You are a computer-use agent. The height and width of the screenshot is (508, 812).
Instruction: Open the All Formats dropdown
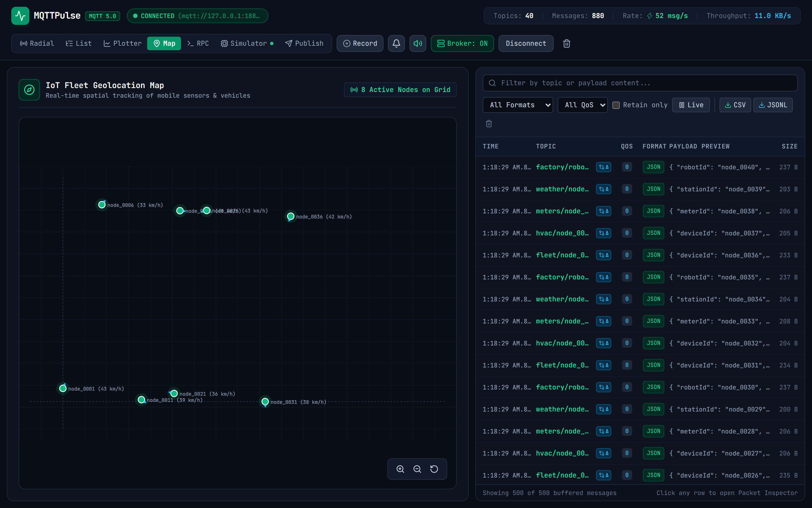tap(518, 105)
